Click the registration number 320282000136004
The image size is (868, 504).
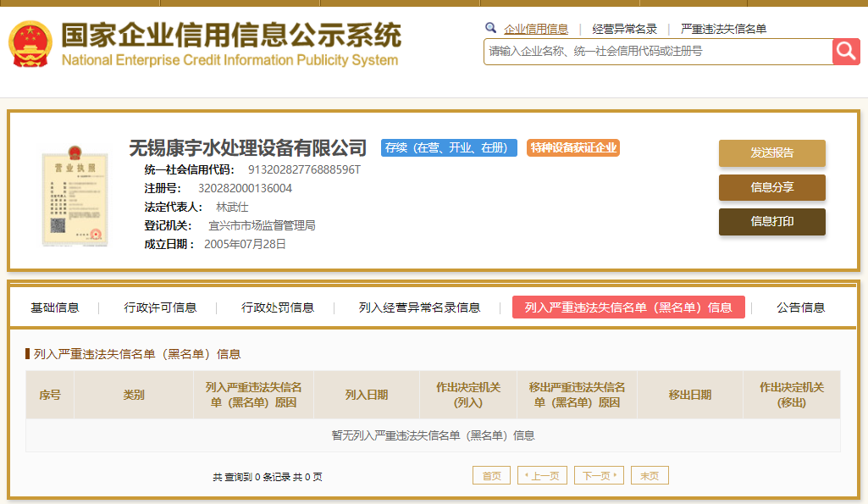(246, 188)
